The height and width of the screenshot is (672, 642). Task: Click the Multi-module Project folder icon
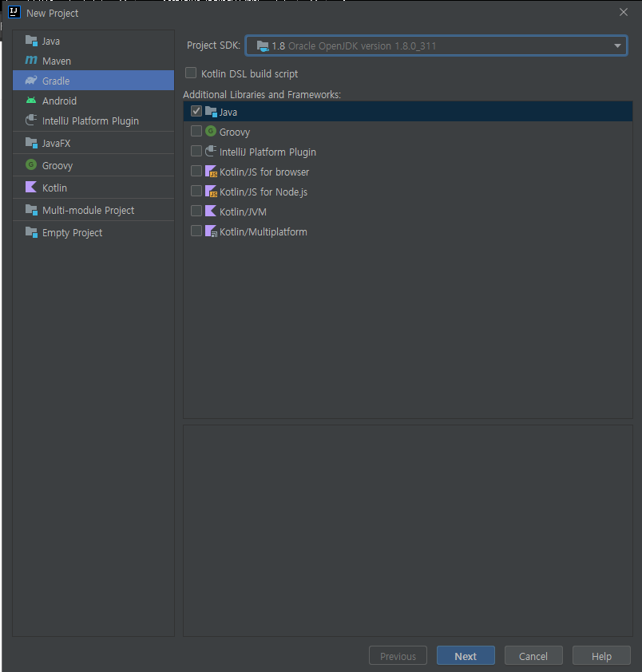click(x=31, y=210)
